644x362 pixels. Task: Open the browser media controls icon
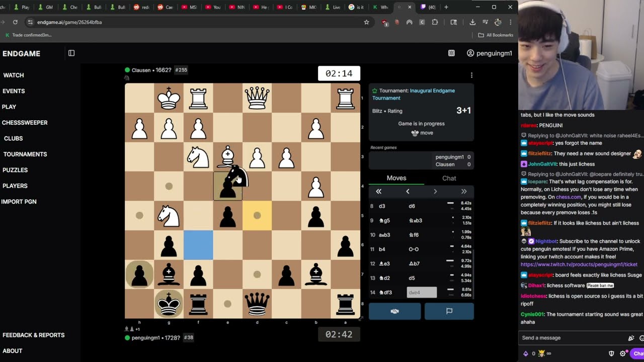point(485,22)
